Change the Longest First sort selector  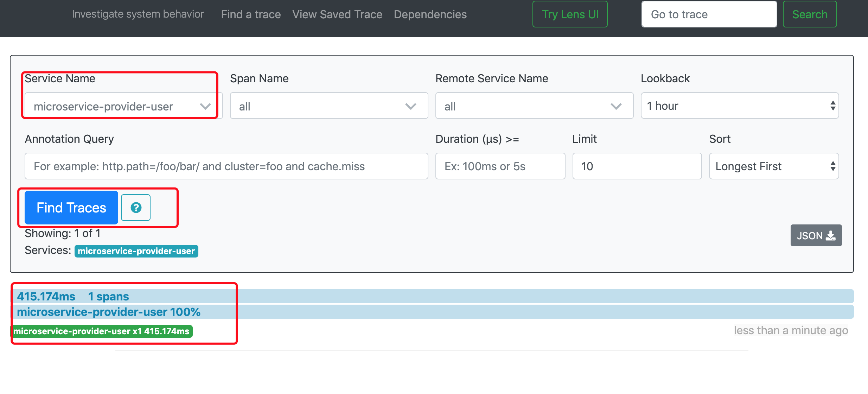point(773,166)
